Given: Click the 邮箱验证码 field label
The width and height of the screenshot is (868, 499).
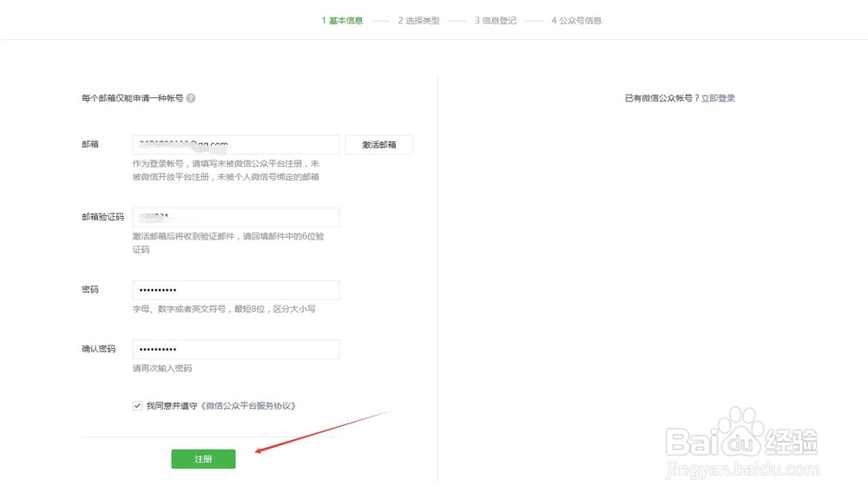Looking at the screenshot, I should pyautogui.click(x=103, y=217).
